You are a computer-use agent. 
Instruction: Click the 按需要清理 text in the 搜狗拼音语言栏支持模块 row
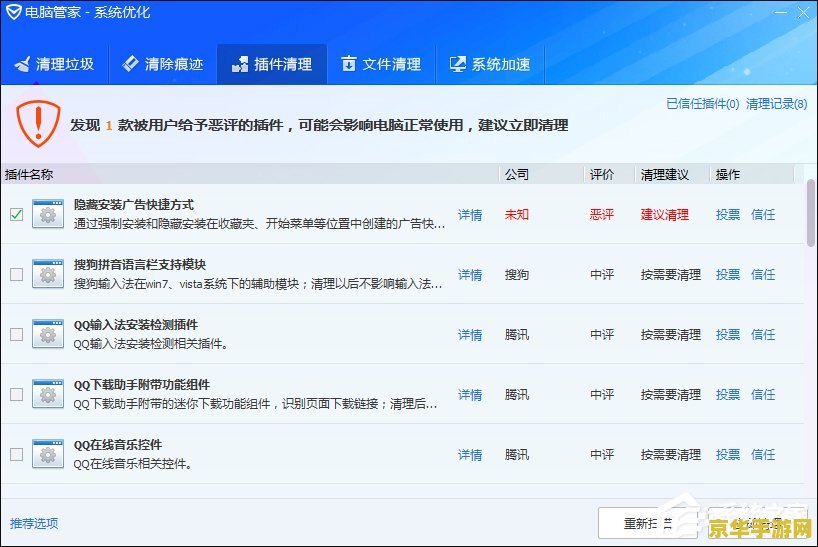tap(670, 274)
